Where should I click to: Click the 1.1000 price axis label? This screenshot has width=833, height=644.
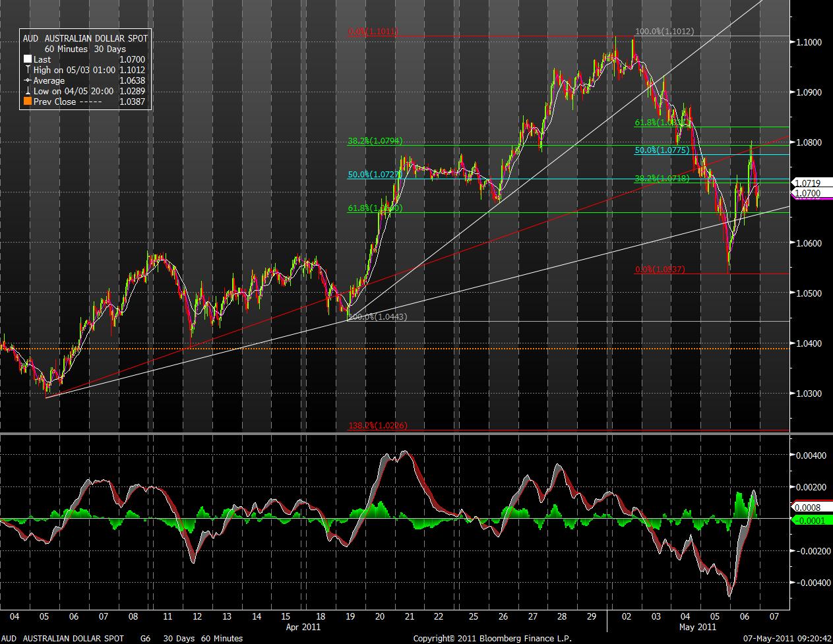808,42
